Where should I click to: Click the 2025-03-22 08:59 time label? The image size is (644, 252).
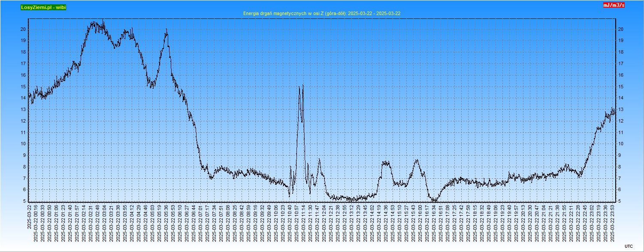[x=249, y=222]
